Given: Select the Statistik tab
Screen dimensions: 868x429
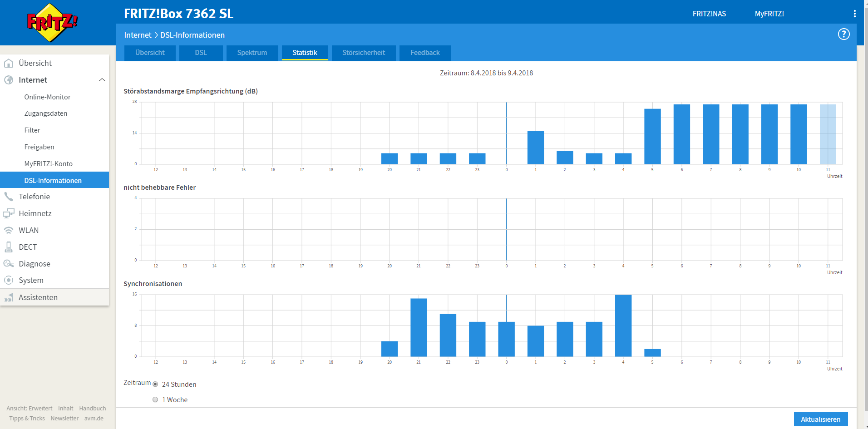Looking at the screenshot, I should [x=305, y=53].
